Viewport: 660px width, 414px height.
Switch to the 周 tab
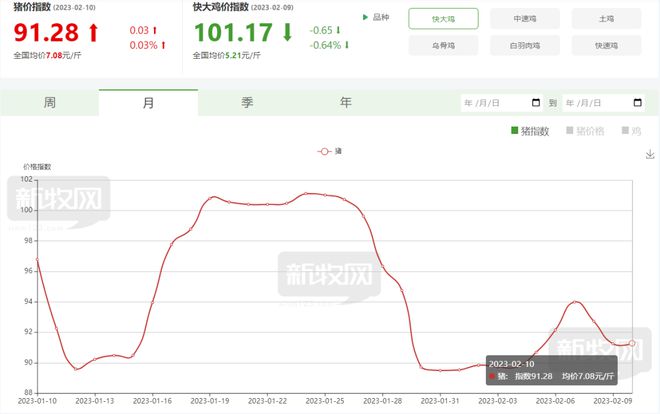click(49, 103)
